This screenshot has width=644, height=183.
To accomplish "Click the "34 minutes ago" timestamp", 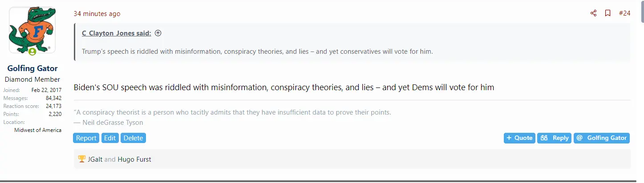I will click(97, 14).
